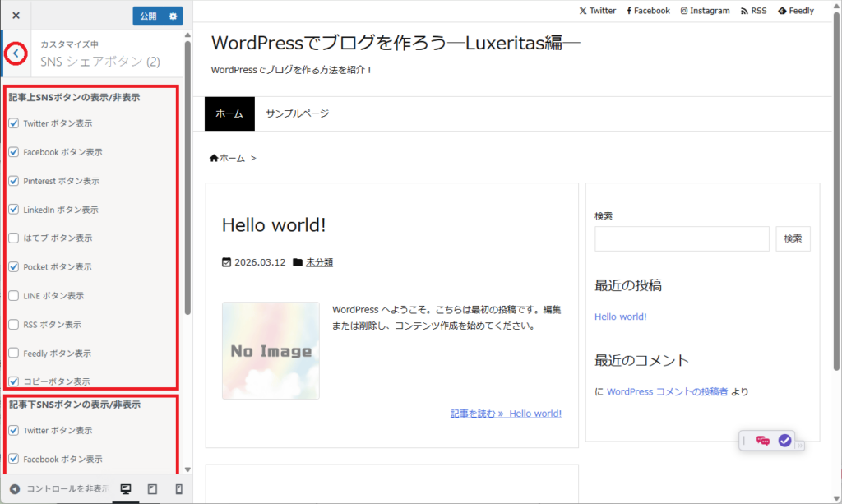Enable the はてブ ボタン表示 checkbox

pos(12,238)
